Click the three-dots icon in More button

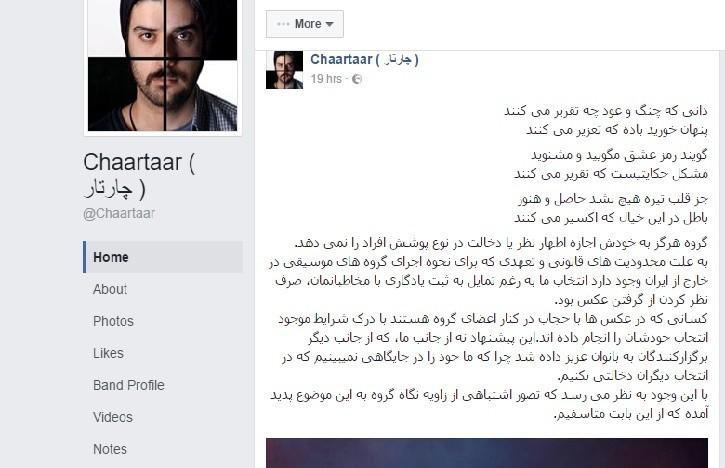pyautogui.click(x=283, y=24)
